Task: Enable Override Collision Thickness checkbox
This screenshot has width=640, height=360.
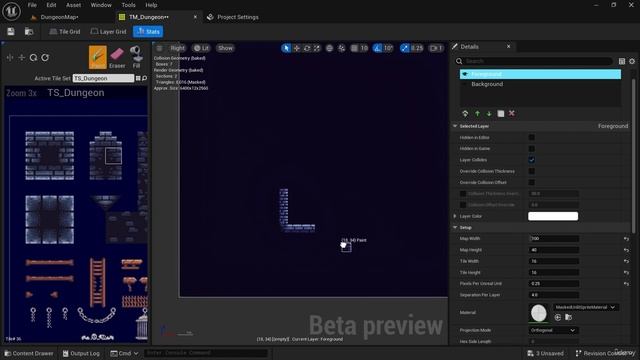Action: [x=531, y=171]
